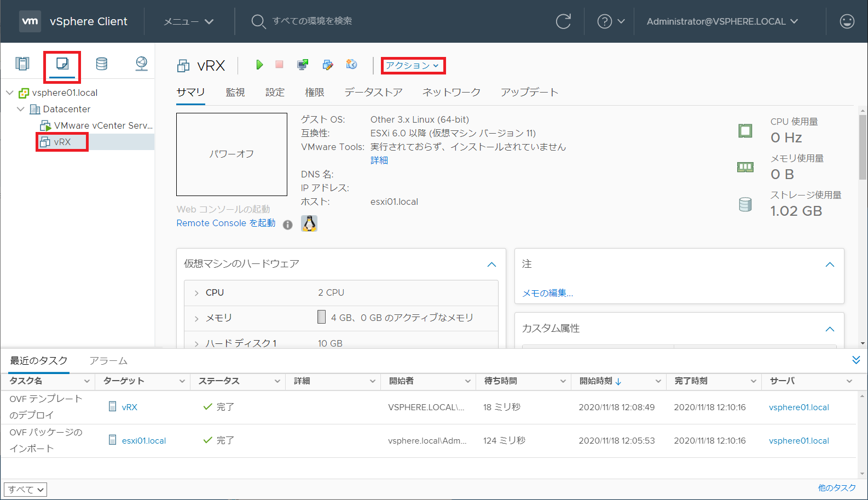Select the 最近のタスク tab

point(39,361)
